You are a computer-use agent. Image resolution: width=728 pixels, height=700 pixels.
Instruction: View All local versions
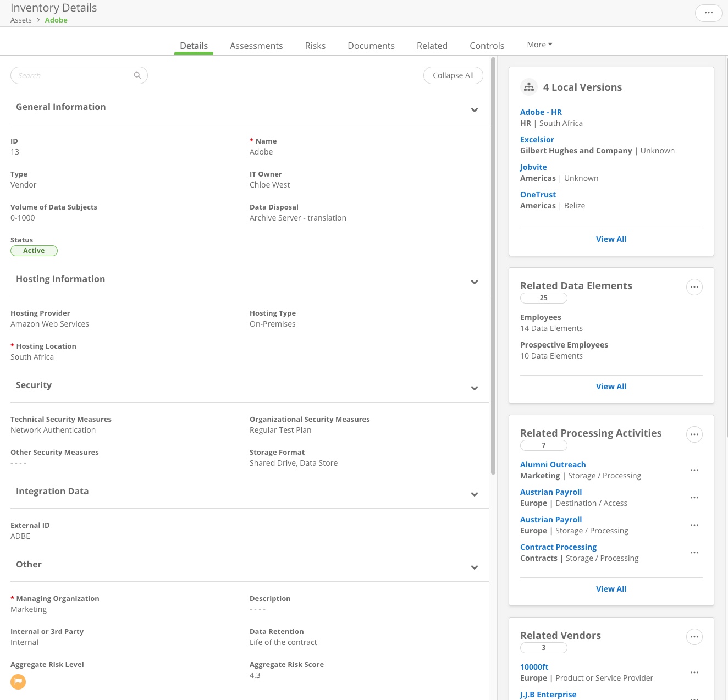pos(611,239)
